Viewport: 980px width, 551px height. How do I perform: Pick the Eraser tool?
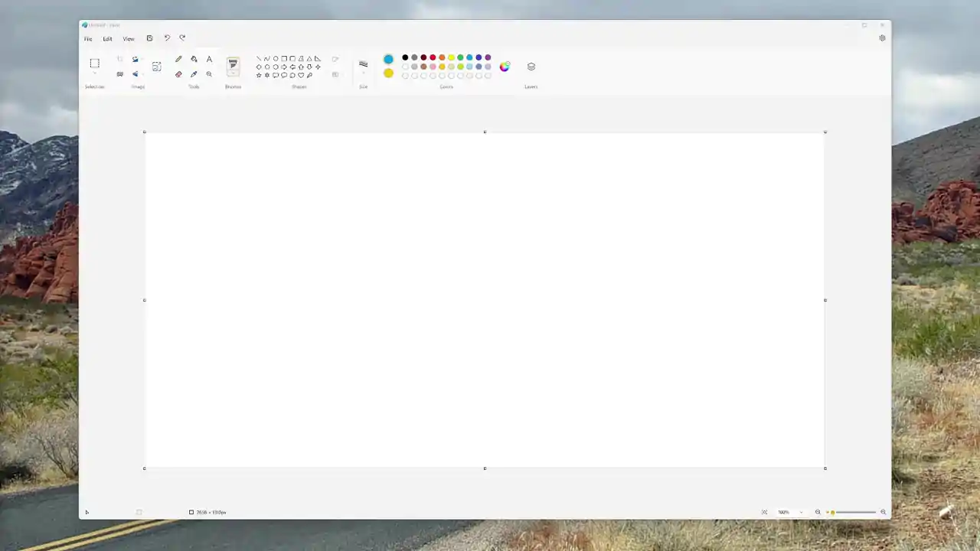click(178, 74)
